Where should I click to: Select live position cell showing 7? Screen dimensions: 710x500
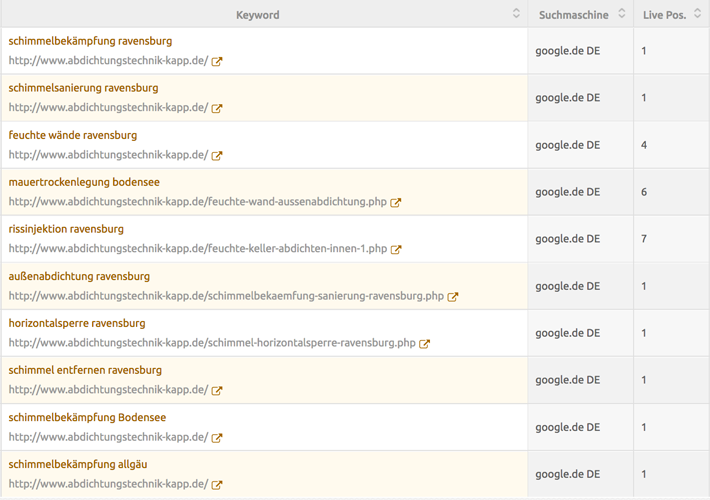coord(644,239)
